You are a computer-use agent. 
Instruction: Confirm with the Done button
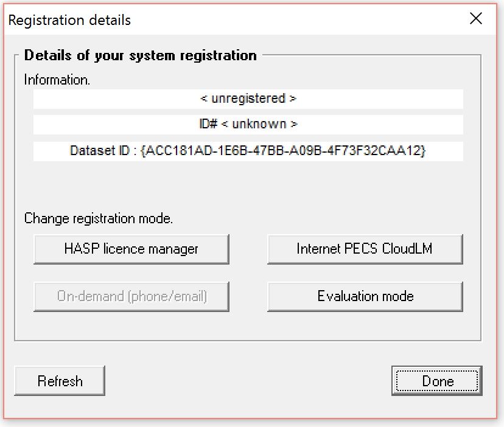click(436, 381)
